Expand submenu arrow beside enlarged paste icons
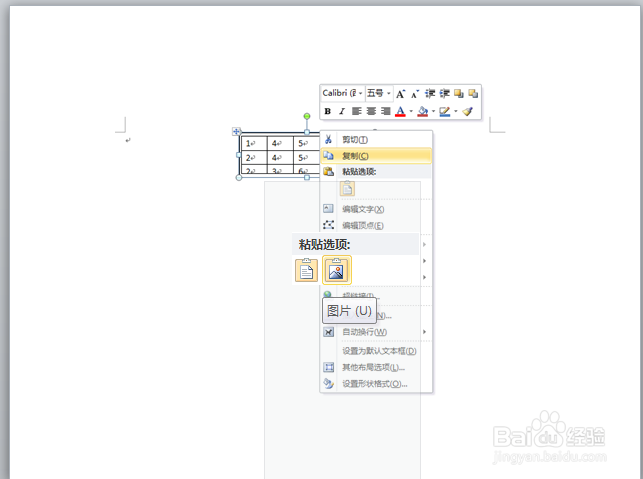The image size is (643, 479). pos(424,261)
